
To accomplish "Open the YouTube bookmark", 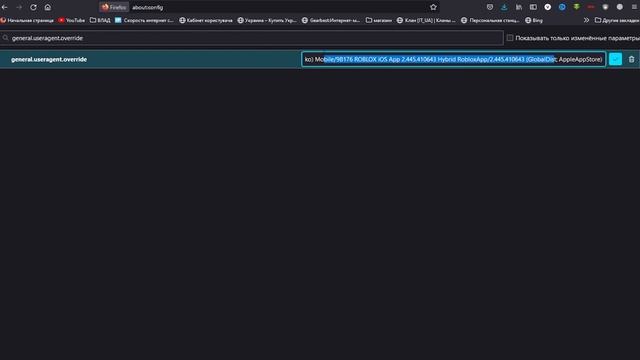I will click(71, 20).
